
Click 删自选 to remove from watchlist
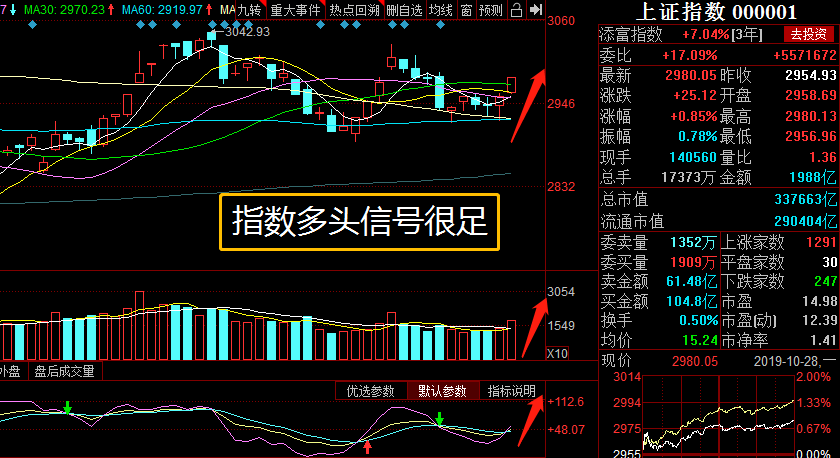[x=405, y=10]
